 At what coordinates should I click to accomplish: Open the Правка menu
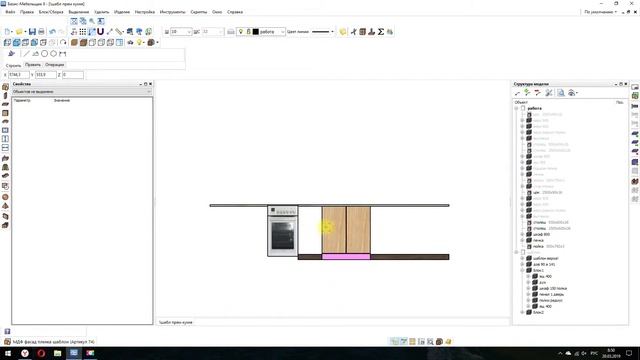coord(27,12)
